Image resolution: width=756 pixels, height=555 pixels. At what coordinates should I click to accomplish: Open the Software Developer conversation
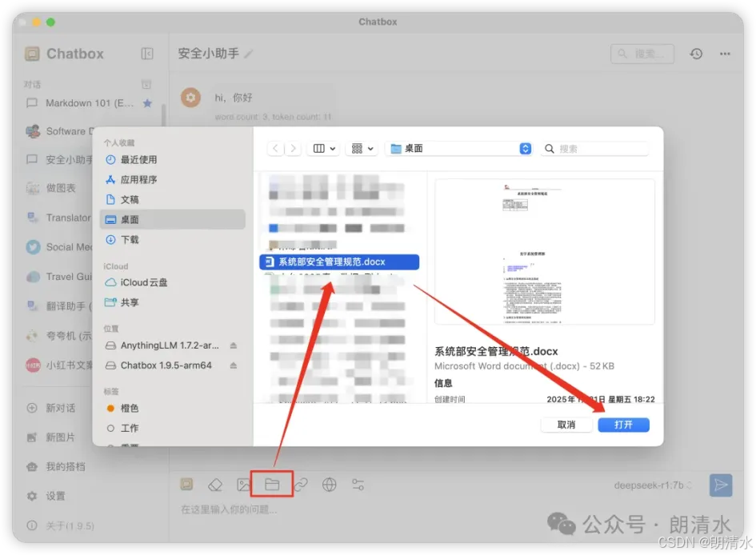59,131
